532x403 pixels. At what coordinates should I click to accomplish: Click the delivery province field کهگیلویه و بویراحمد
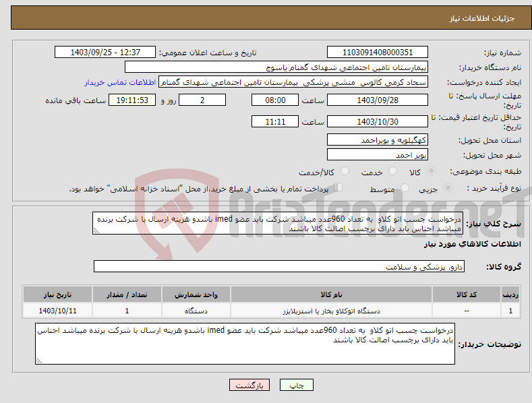click(378, 139)
